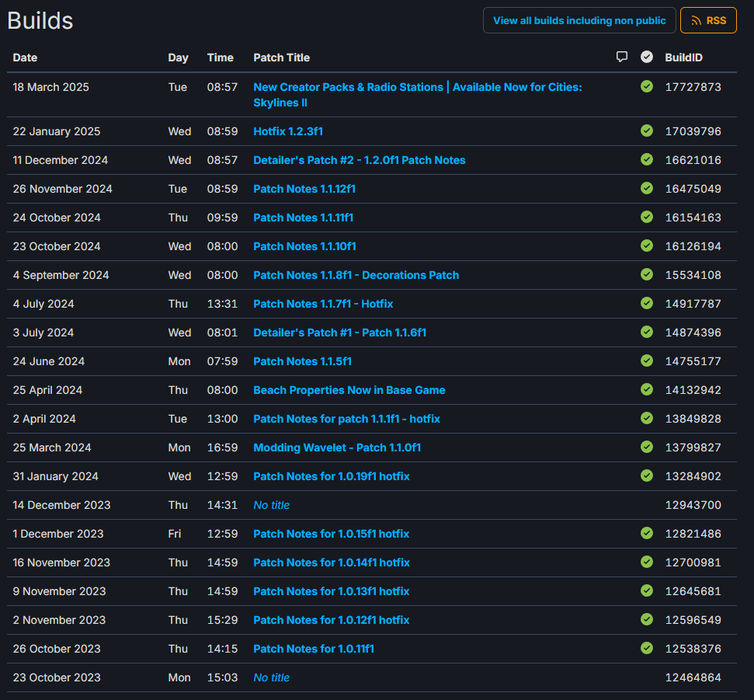Click the Date column header
Screen dimensions: 754x700
tap(25, 57)
